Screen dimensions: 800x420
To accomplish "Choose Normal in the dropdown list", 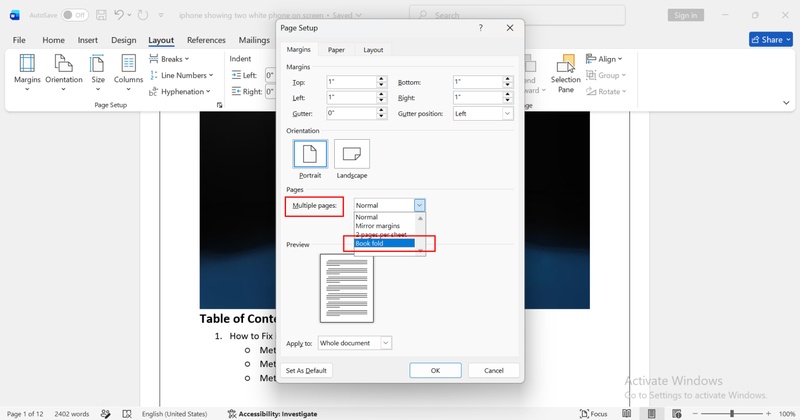I will click(x=385, y=217).
